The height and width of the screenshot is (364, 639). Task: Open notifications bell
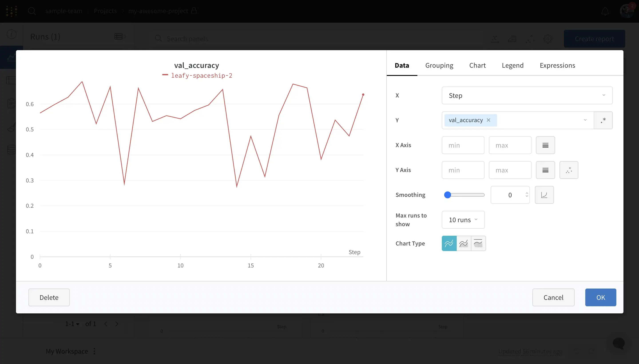(x=605, y=11)
